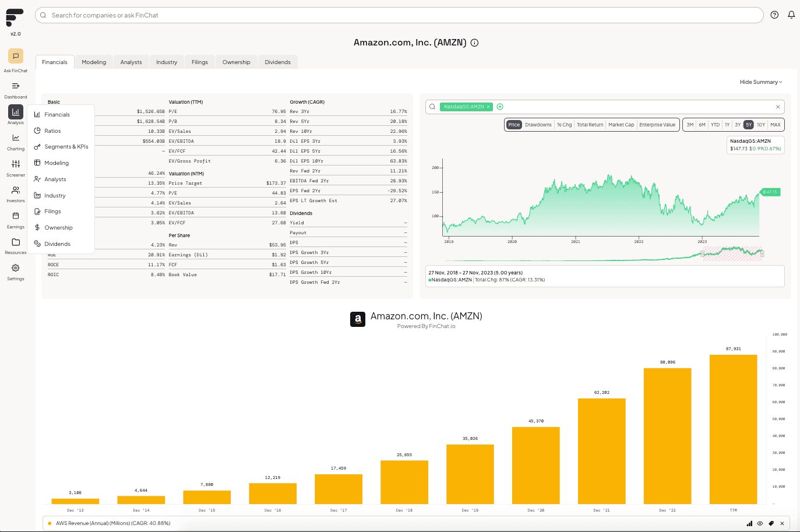Select the Drawdowns chart mode
This screenshot has width=800, height=532.
point(538,125)
